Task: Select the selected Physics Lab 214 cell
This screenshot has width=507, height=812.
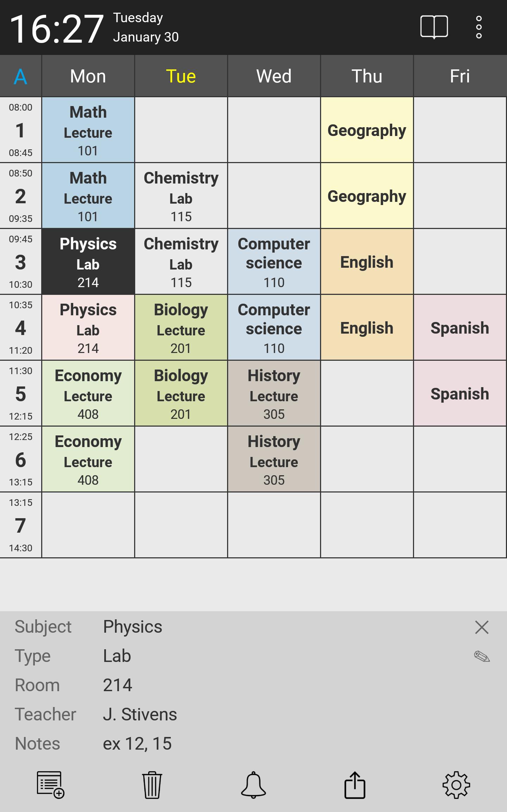Action: [x=88, y=262]
